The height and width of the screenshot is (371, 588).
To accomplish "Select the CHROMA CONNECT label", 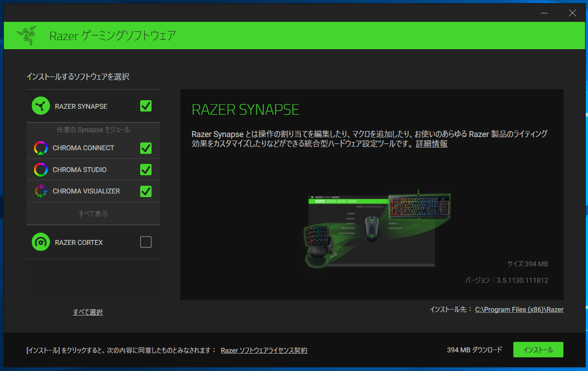I will pyautogui.click(x=83, y=148).
